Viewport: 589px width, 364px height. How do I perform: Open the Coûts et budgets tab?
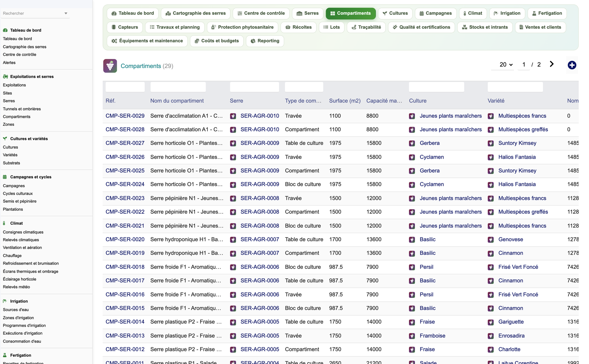pyautogui.click(x=217, y=41)
